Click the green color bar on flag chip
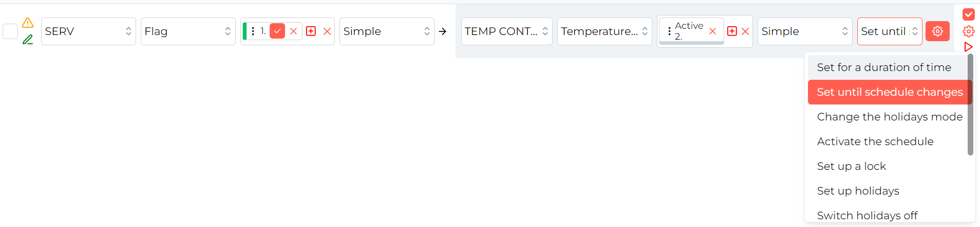This screenshot has height=227, width=980. (x=245, y=31)
